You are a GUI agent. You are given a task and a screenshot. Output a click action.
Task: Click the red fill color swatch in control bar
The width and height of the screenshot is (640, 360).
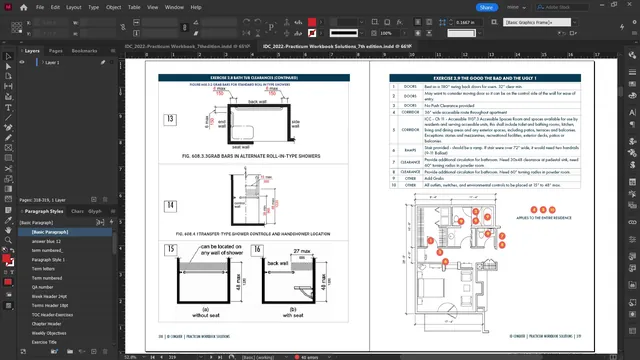click(312, 22)
